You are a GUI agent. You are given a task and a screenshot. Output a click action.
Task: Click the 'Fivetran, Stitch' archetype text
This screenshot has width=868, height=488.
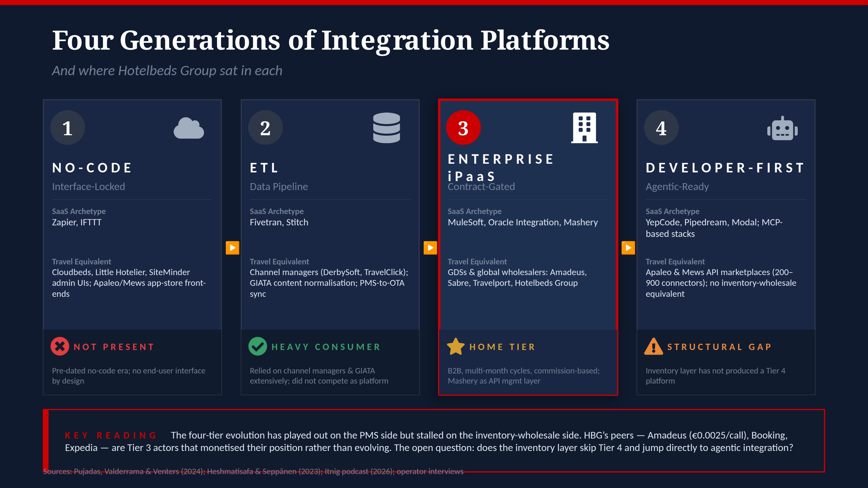click(279, 222)
